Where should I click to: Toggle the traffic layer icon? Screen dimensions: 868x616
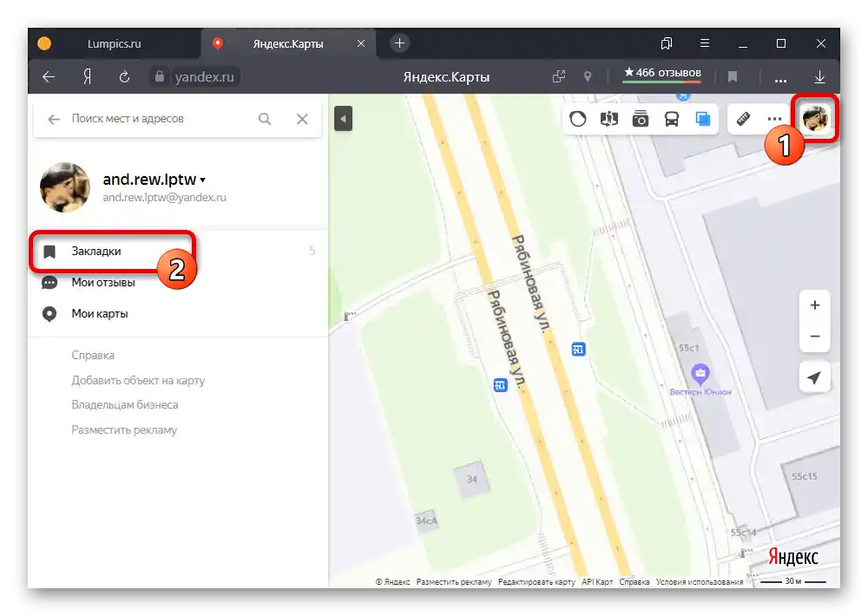(577, 119)
